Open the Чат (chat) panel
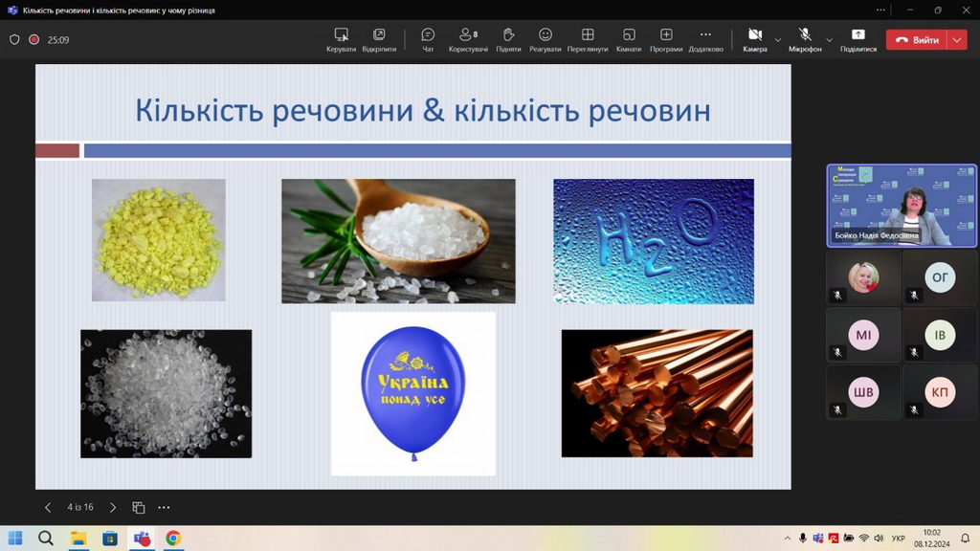This screenshot has height=551, width=980. (x=428, y=39)
